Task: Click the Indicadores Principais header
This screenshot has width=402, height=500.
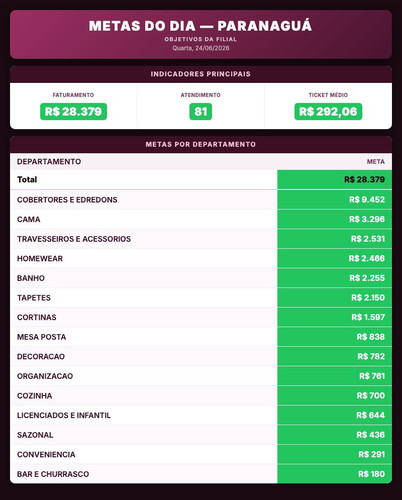Action: click(x=201, y=74)
